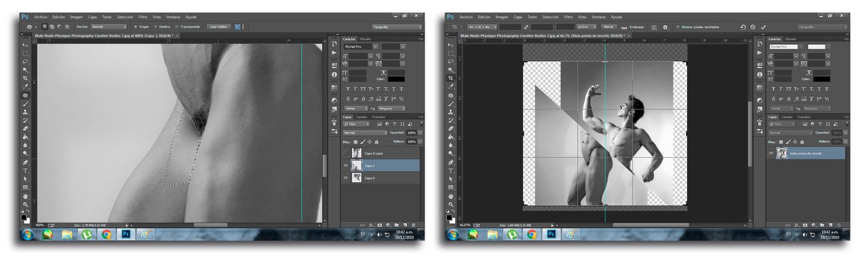This screenshot has height=257, width=868.
Task: Open the Filtro menu in left window
Action: [142, 16]
